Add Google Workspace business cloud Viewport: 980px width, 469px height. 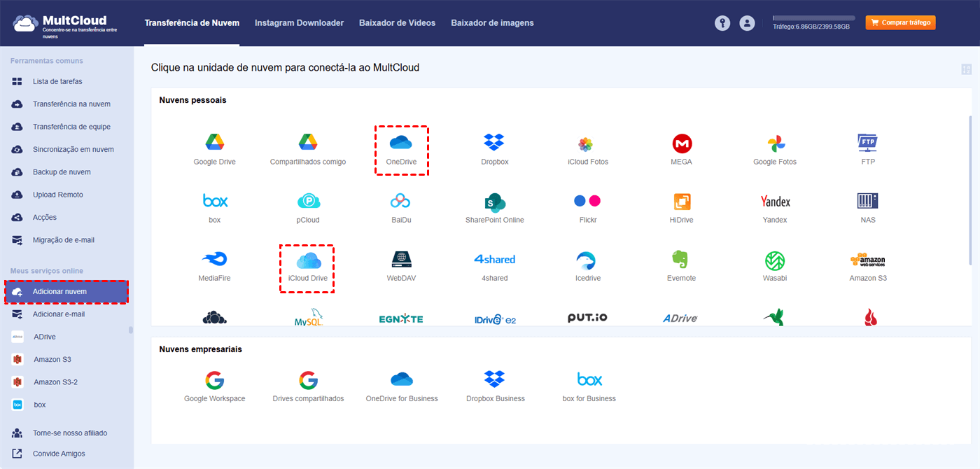point(214,386)
